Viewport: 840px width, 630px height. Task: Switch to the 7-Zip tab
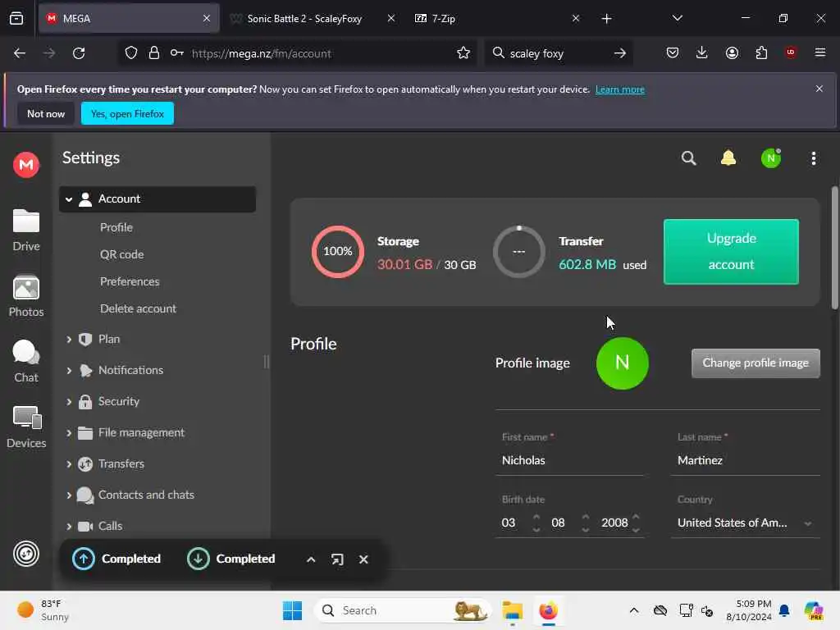444,18
